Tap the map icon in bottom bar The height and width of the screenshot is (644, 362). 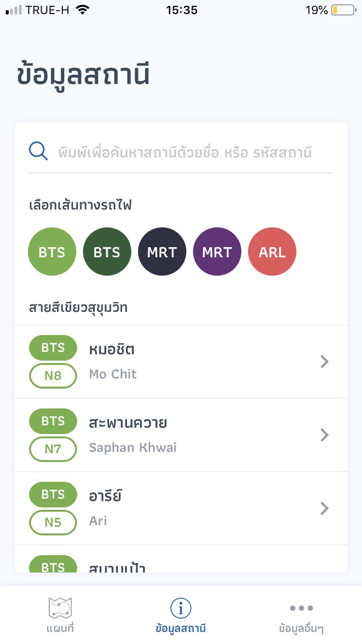(60, 607)
